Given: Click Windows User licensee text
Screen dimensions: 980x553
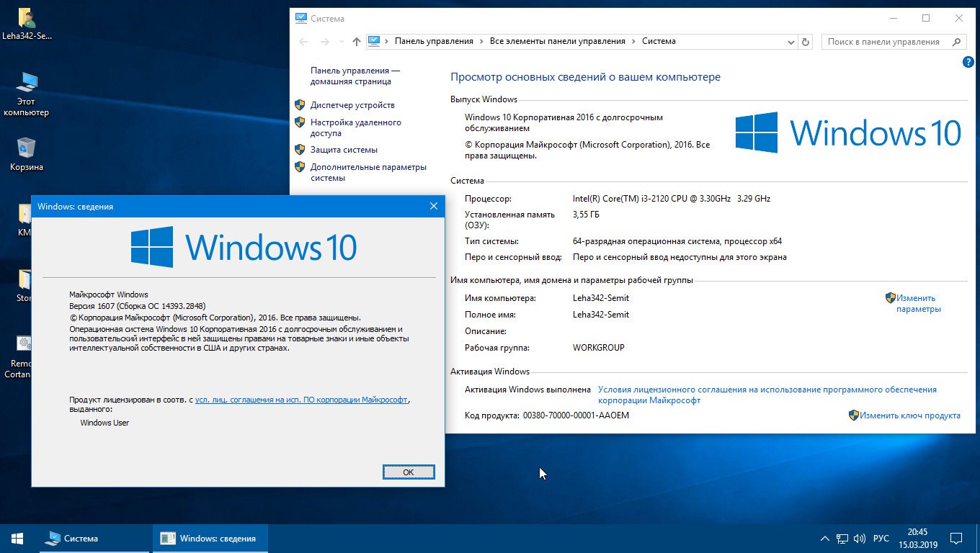Looking at the screenshot, I should pyautogui.click(x=104, y=423).
